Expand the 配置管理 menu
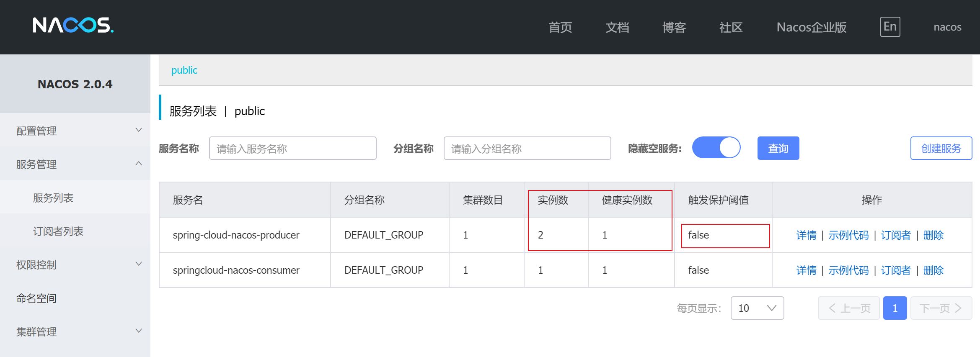Viewport: 980px width, 357px height. pyautogui.click(x=75, y=131)
